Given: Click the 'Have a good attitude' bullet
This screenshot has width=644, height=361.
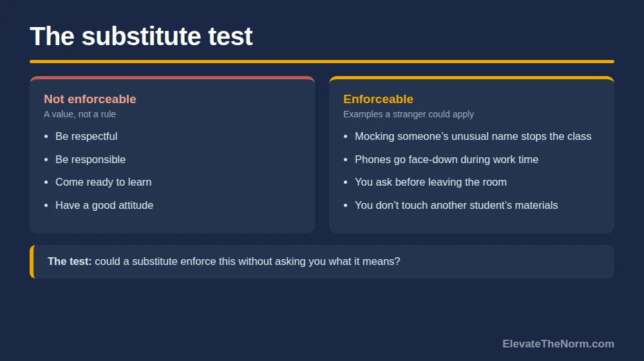Looking at the screenshot, I should [x=104, y=205].
